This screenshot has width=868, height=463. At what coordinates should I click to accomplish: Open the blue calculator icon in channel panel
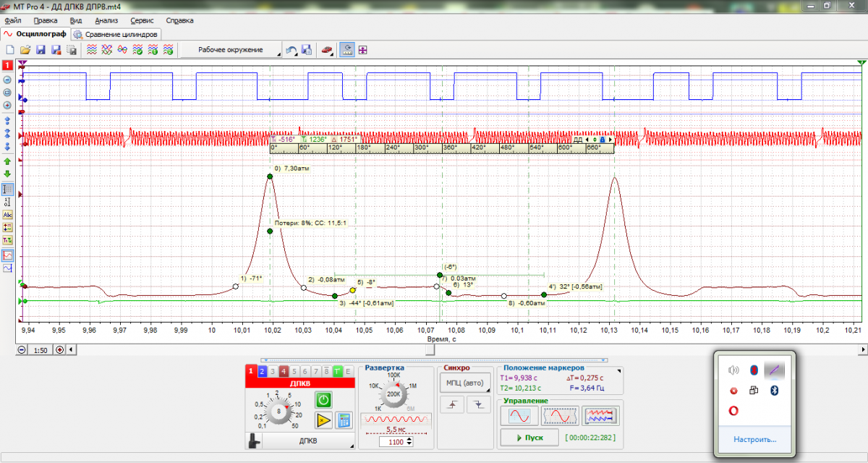(x=344, y=420)
